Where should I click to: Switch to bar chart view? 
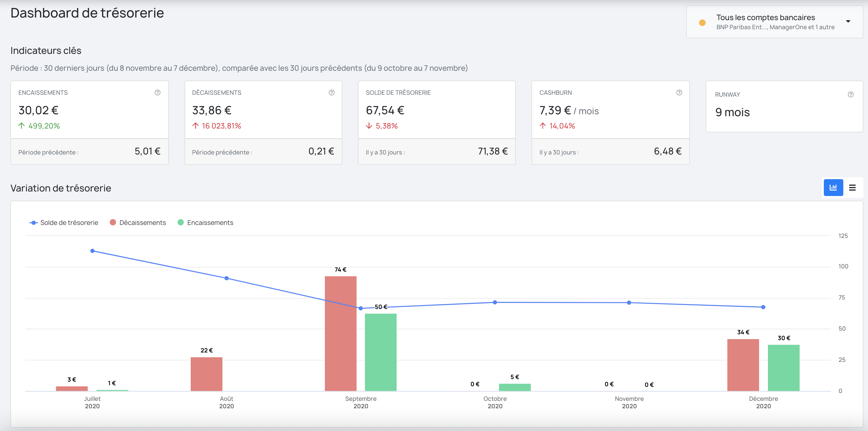click(x=833, y=188)
